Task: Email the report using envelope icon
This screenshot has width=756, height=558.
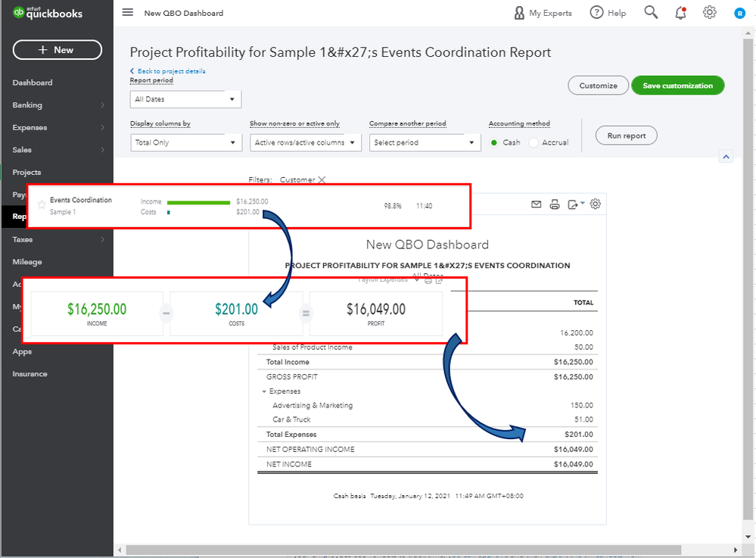Action: [536, 204]
